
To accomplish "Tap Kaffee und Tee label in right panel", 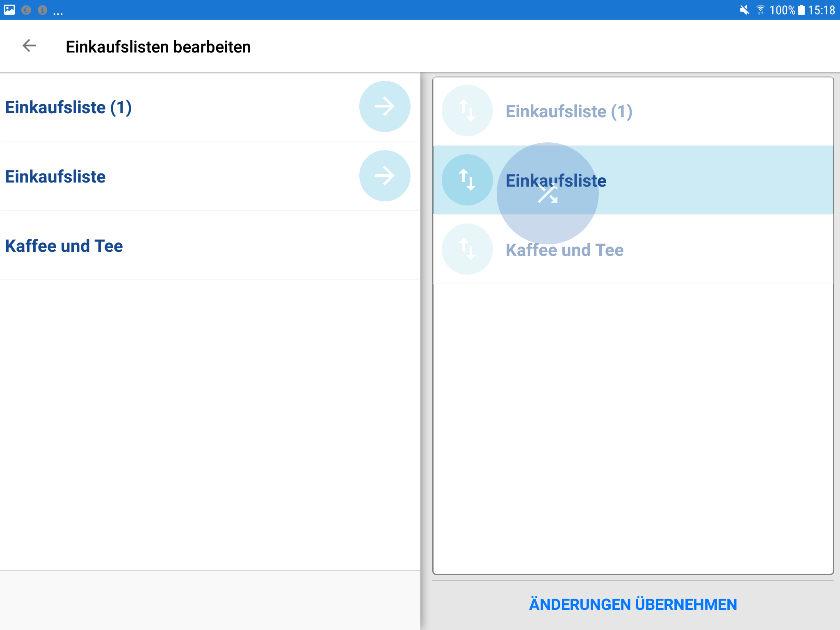I will click(564, 250).
